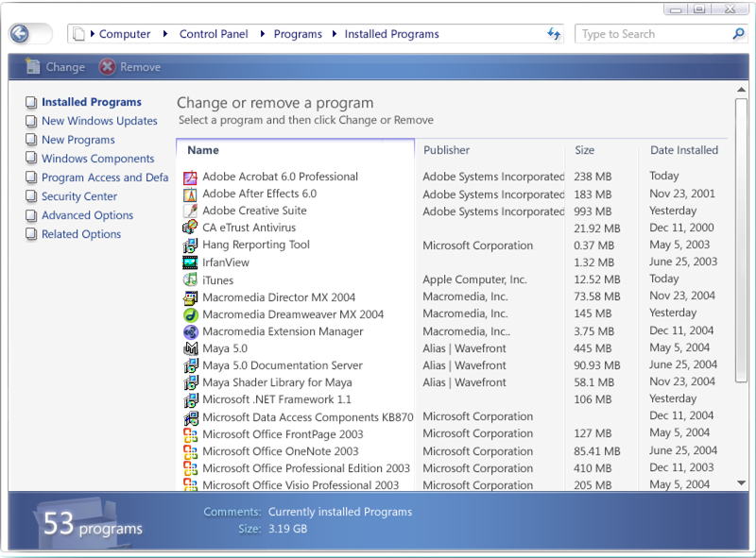
Task: Click the Maya 5.0 program icon
Action: 190,348
